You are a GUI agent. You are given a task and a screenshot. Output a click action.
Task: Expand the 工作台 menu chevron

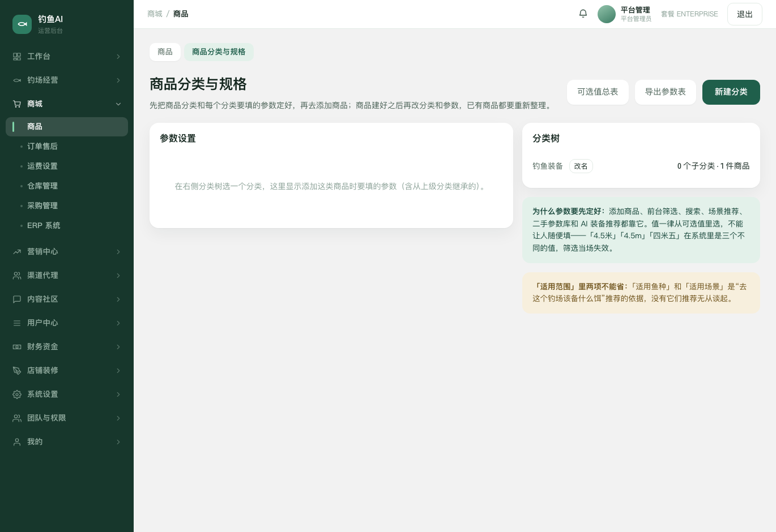118,57
